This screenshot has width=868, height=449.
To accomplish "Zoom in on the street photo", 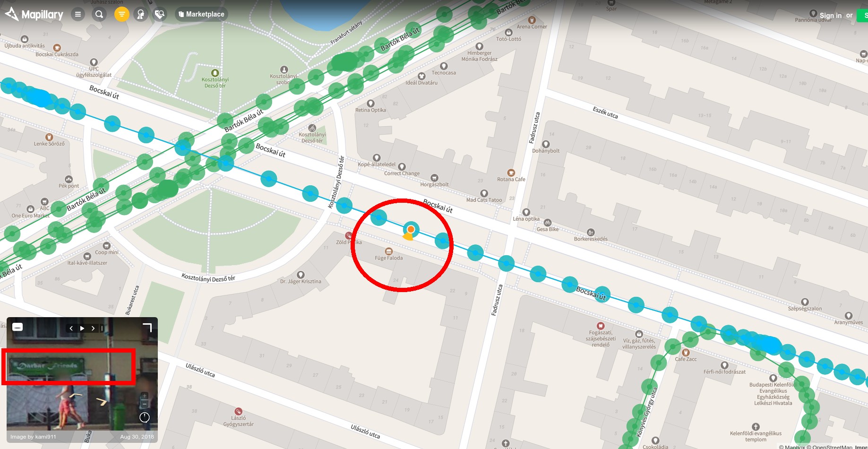I will 145,396.
